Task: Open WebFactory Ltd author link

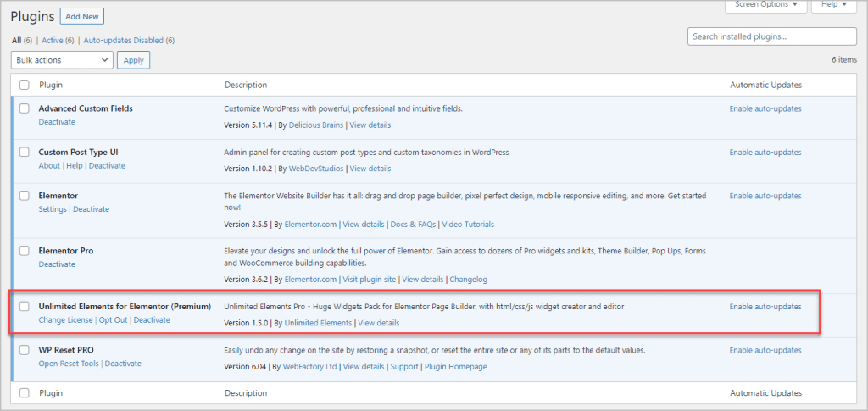Action: coord(310,366)
